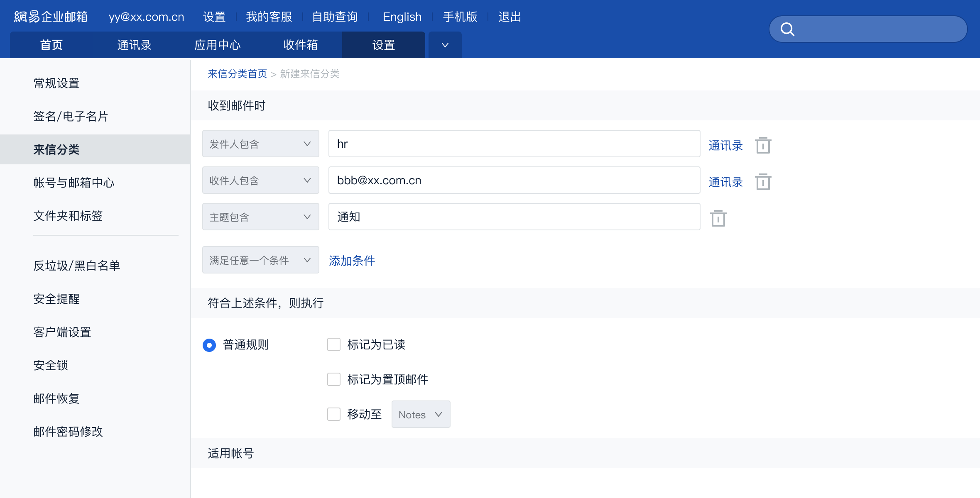Enable the 标记为已读 checkbox

click(x=334, y=344)
